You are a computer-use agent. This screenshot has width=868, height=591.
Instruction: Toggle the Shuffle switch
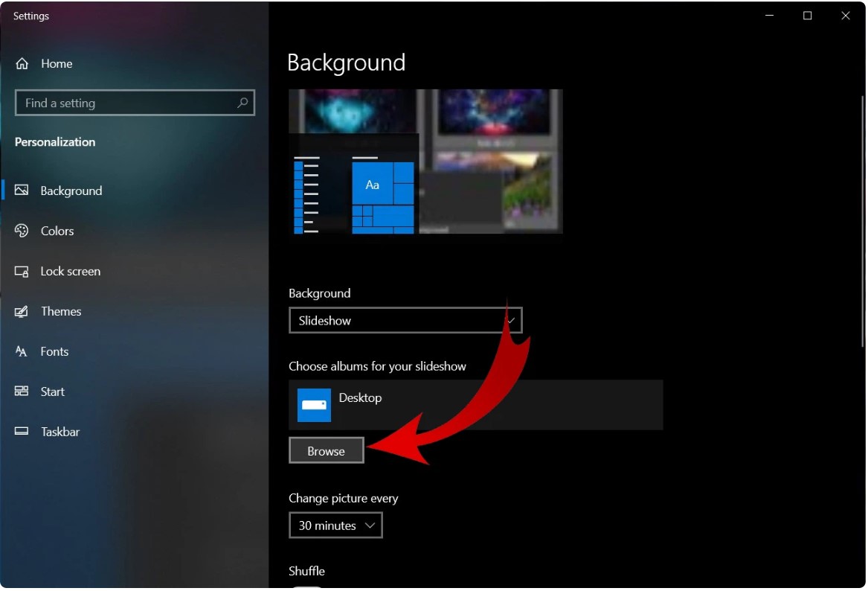click(306, 587)
